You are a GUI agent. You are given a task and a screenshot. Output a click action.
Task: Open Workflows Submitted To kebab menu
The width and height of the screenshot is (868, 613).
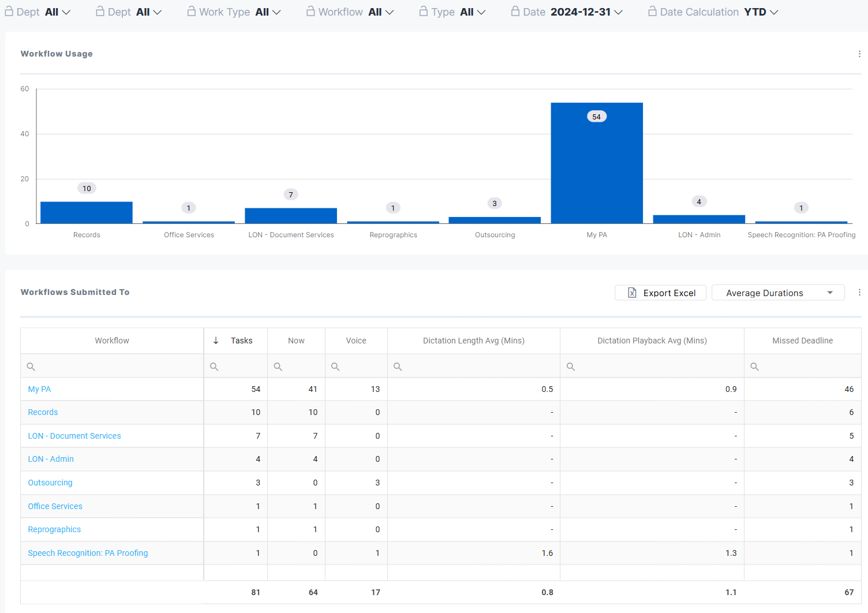859,292
